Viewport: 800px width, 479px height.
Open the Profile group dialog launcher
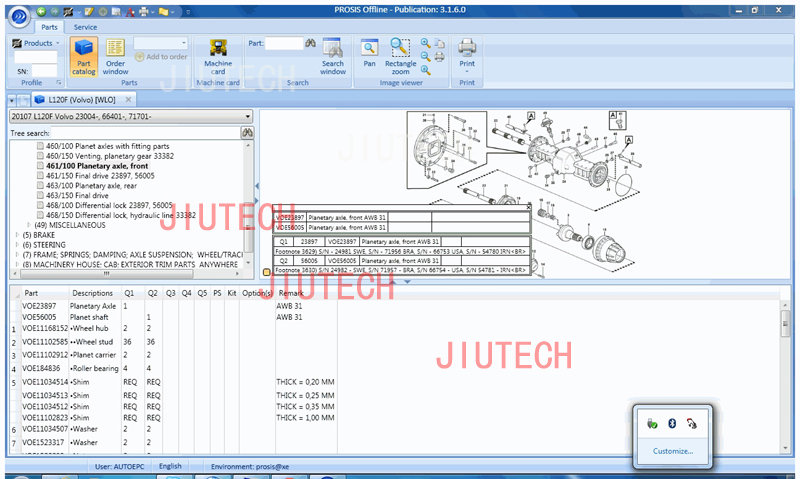[59, 83]
